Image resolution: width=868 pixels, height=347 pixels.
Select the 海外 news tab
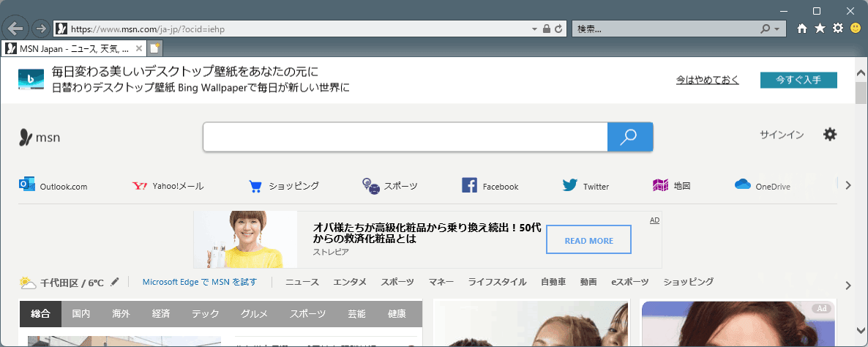click(121, 314)
